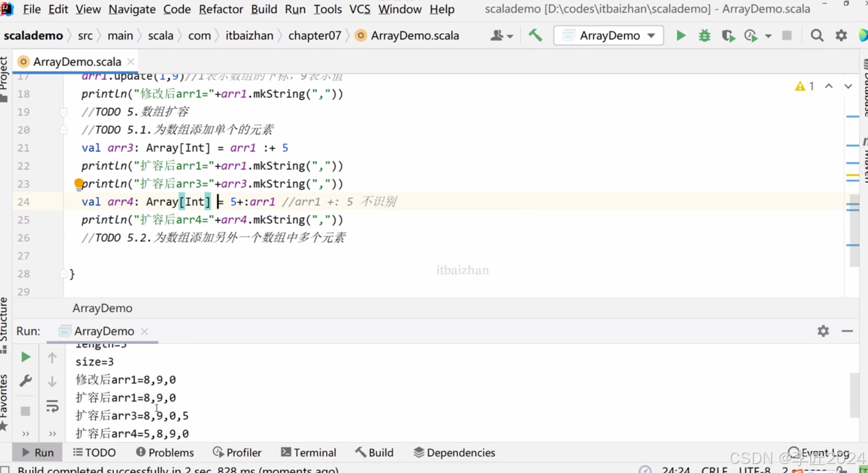Close the ArrayDemo run tab

click(144, 331)
